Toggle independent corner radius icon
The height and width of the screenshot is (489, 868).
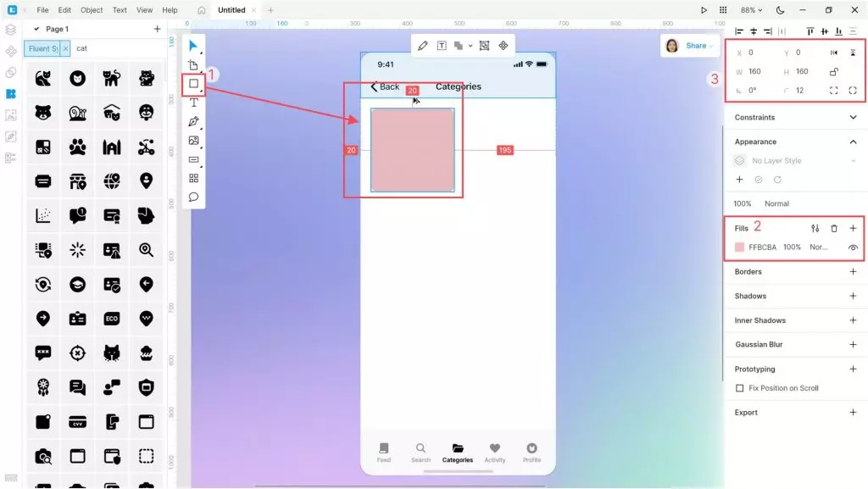click(834, 91)
